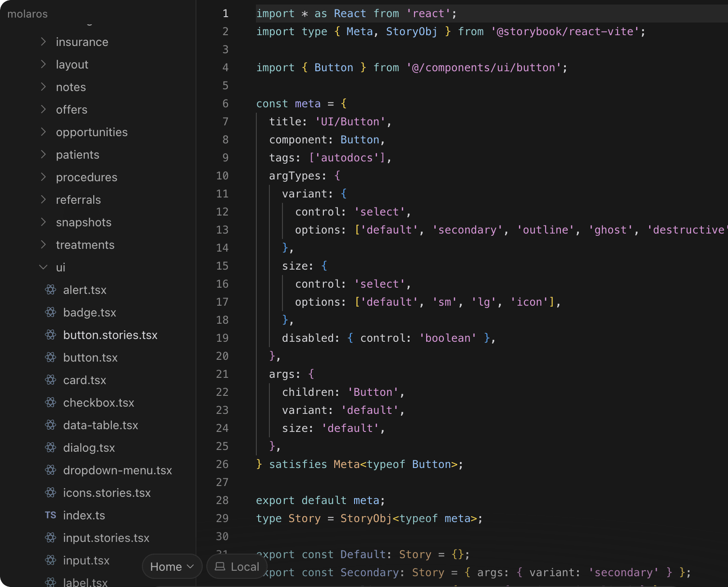
Task: Expand the notes folder chevron
Action: tap(43, 87)
